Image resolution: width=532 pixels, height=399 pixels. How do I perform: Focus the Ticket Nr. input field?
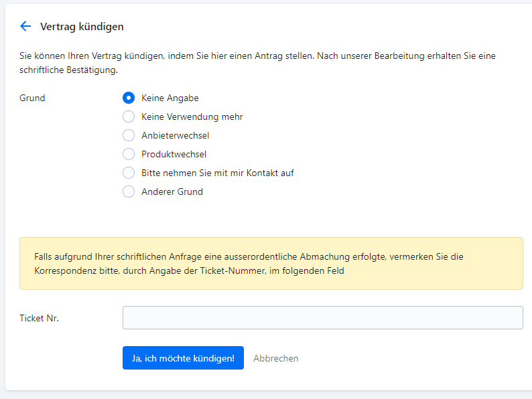pyautogui.click(x=322, y=318)
